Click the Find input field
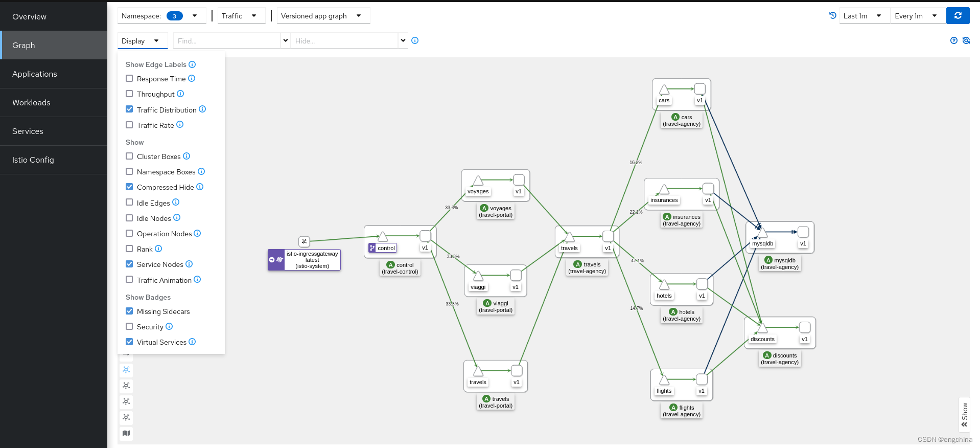The width and height of the screenshot is (980, 448). click(226, 41)
